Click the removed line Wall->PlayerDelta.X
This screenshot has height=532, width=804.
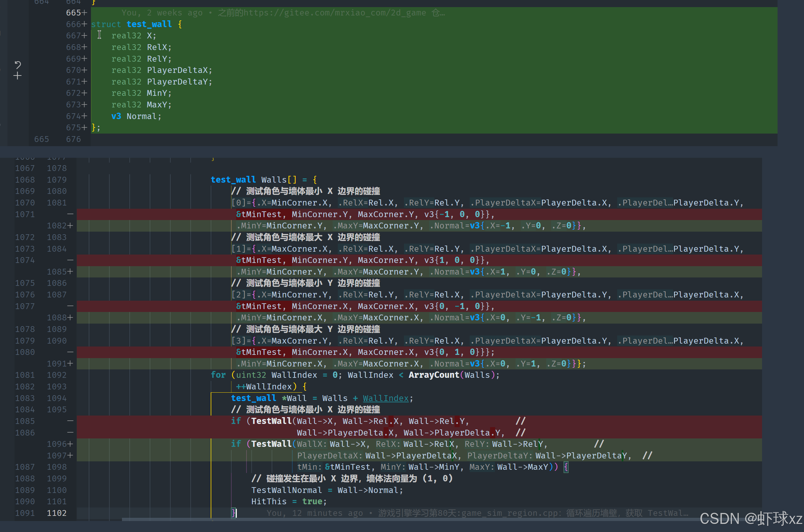[x=411, y=433]
